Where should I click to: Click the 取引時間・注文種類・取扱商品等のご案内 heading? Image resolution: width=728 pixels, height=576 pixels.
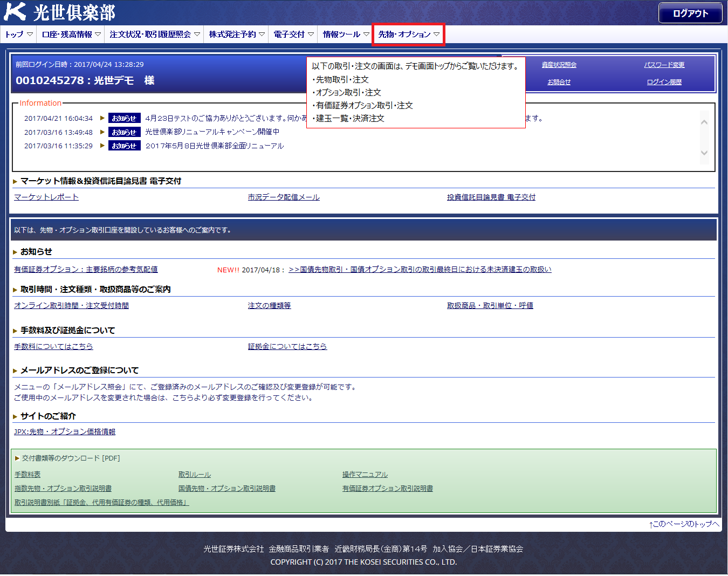(95, 290)
